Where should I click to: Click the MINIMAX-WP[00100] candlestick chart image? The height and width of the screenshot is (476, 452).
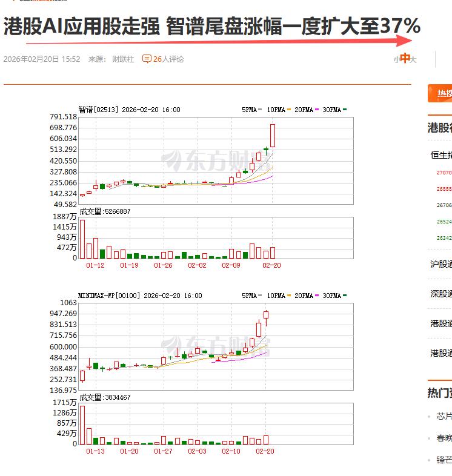coord(216,346)
